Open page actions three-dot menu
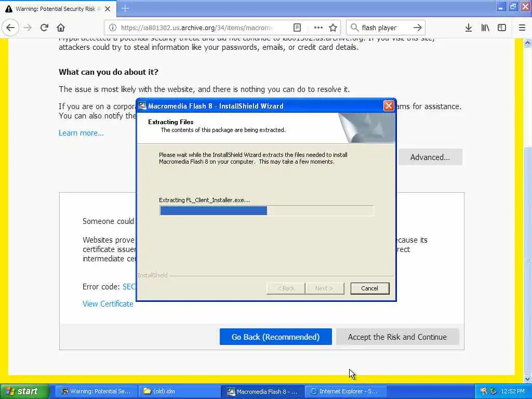532x399 pixels. click(318, 28)
